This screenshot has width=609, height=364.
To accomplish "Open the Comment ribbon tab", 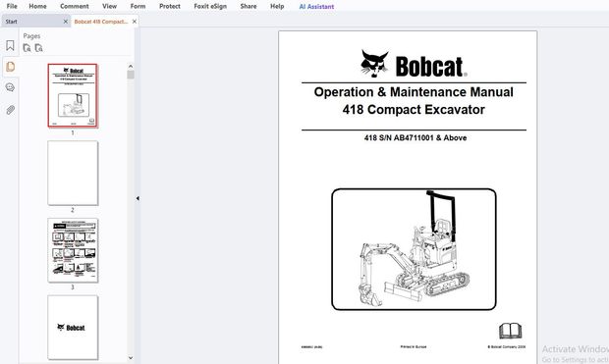I will point(75,6).
